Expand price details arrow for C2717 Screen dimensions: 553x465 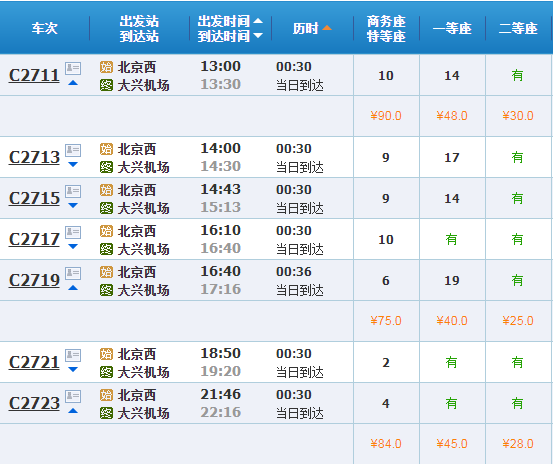coord(73,246)
